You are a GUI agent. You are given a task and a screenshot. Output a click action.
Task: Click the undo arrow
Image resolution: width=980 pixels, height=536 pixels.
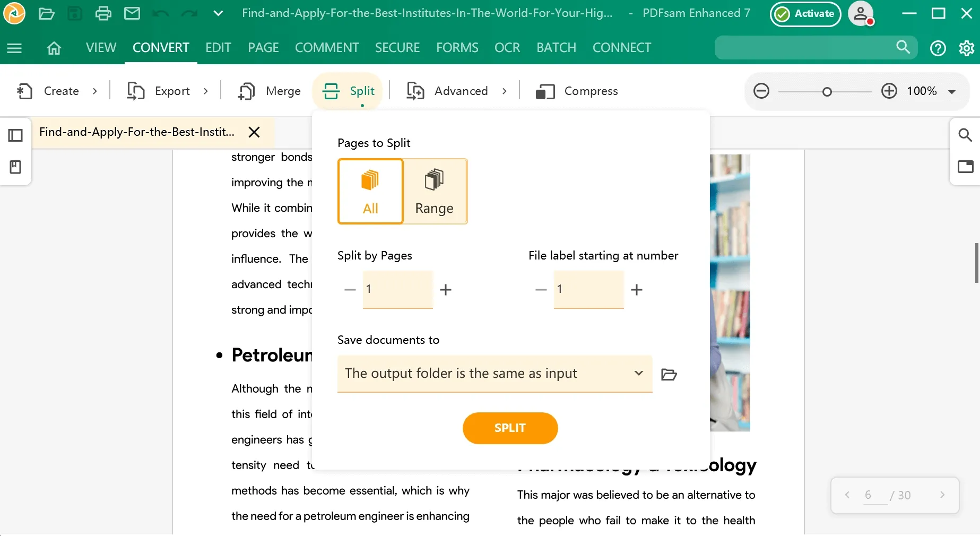coord(160,14)
